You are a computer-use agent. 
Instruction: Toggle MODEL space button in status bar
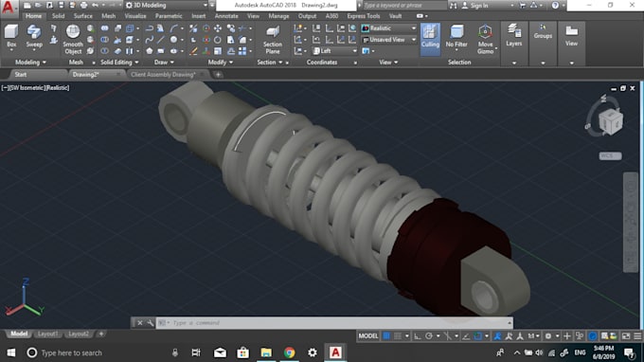368,336
